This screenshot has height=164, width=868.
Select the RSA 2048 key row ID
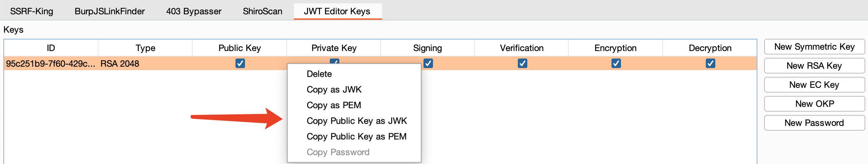coord(51,64)
